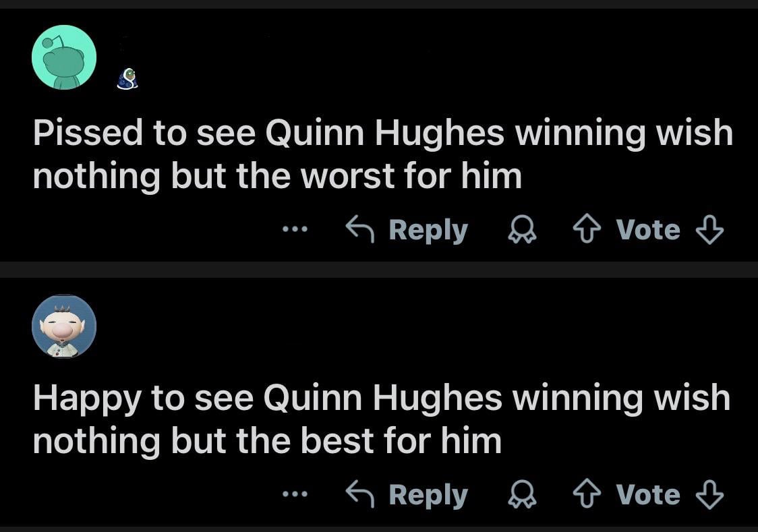The image size is (758, 532).
Task: Select the 'Happy to see Quinn Hughes' comment text
Action: click(380, 419)
